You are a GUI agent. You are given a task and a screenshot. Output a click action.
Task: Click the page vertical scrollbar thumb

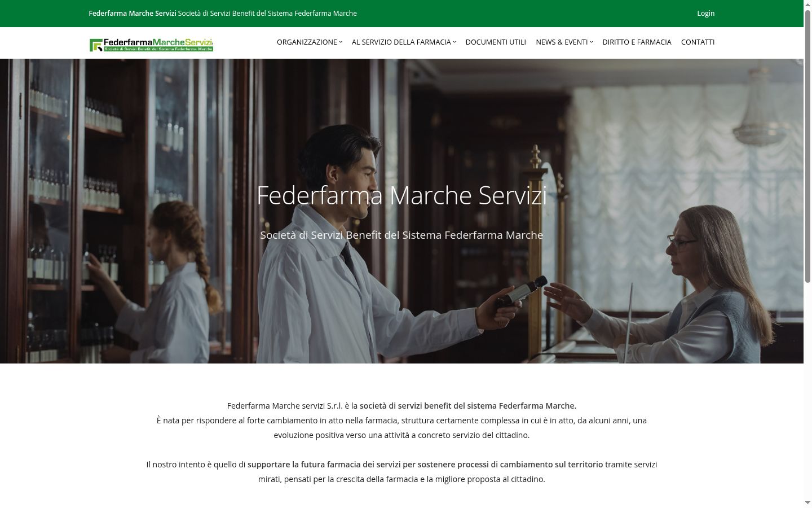807,146
